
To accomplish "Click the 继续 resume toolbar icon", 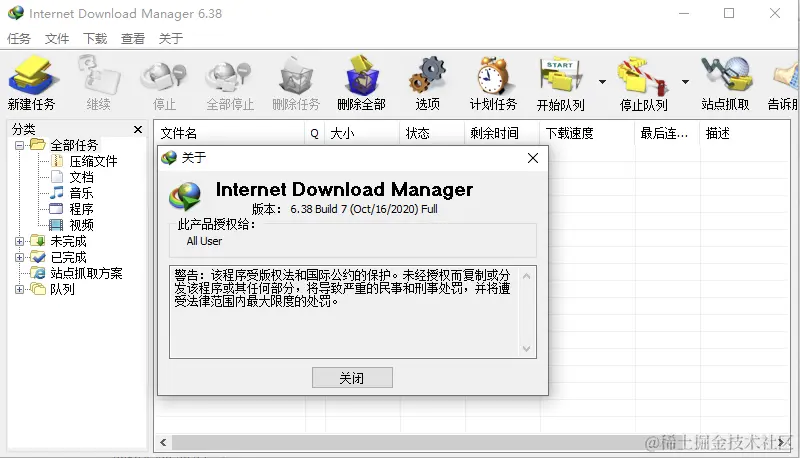I will (98, 84).
